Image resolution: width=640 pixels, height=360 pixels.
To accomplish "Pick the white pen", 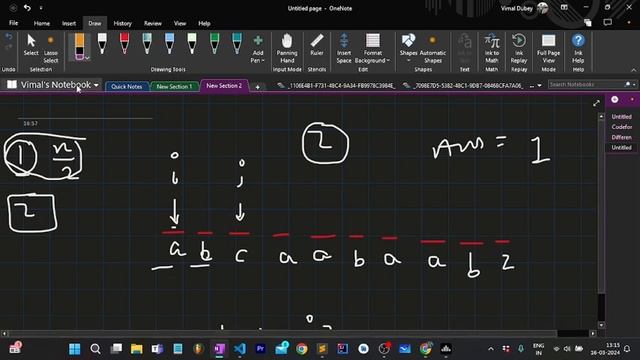I will click(102, 44).
